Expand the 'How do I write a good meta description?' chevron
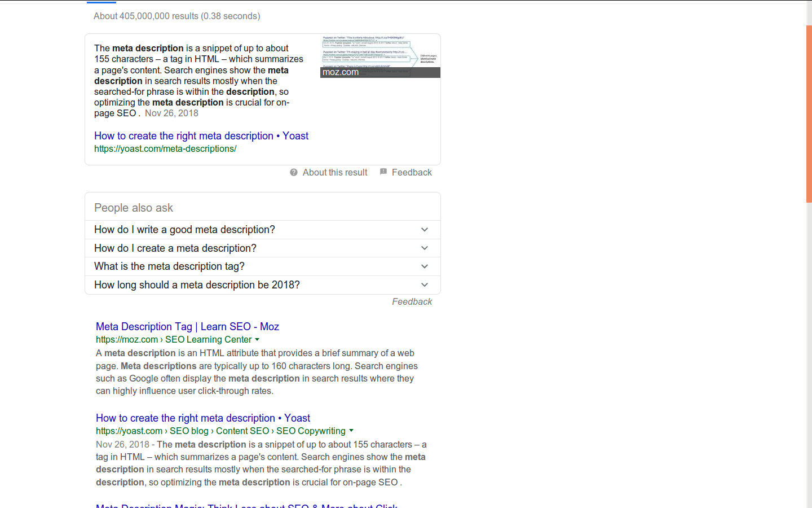 (425, 230)
